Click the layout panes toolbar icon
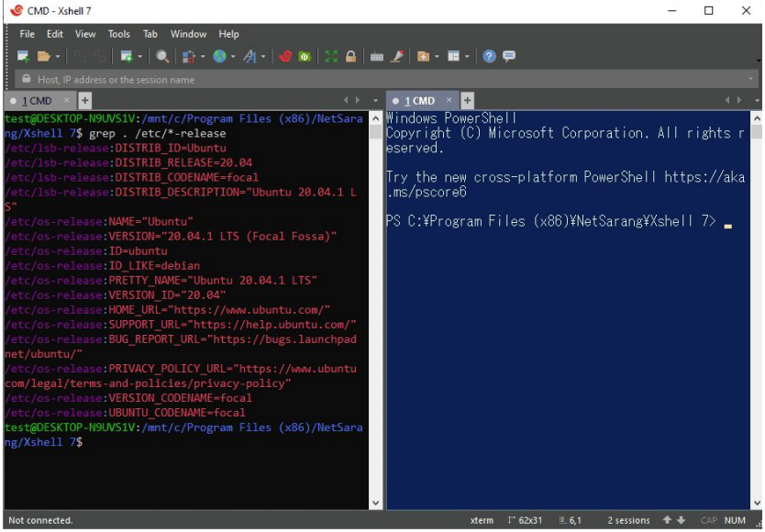Image resolution: width=765 pixels, height=532 pixels. (x=454, y=56)
